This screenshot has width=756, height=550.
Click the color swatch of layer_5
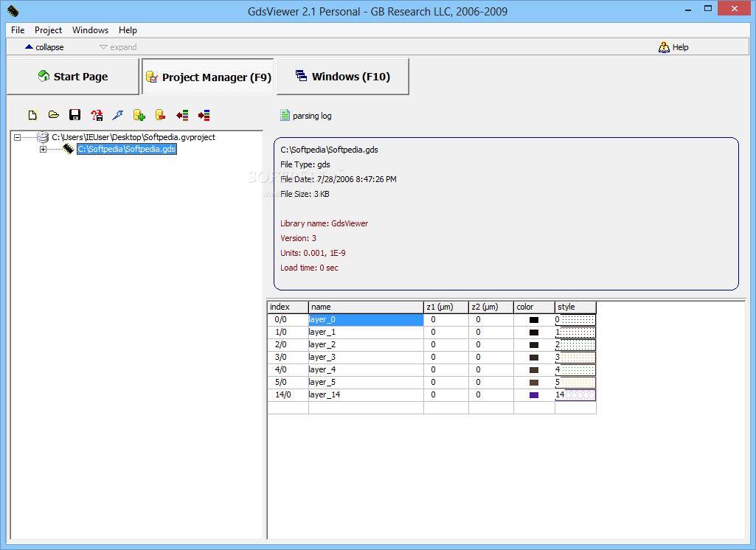coord(534,383)
